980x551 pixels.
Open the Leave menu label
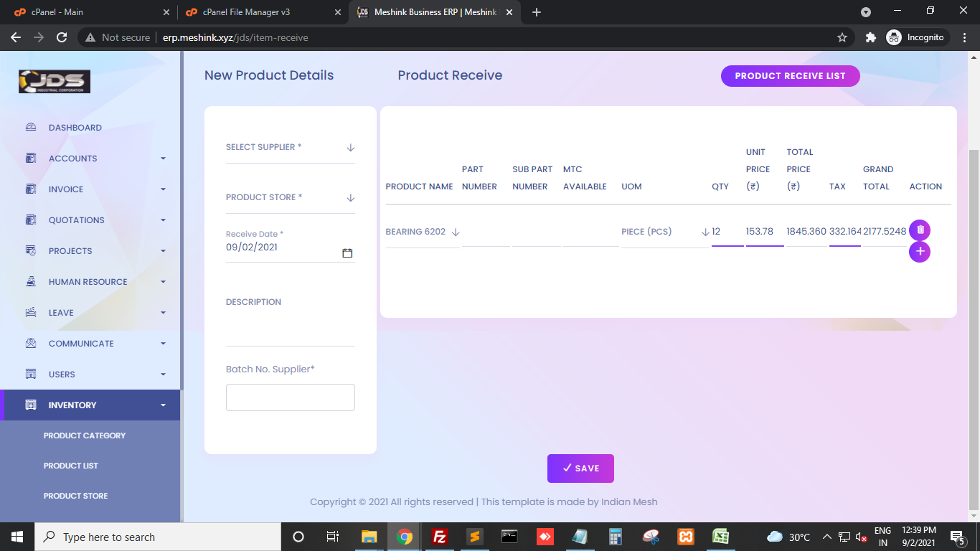(x=61, y=313)
